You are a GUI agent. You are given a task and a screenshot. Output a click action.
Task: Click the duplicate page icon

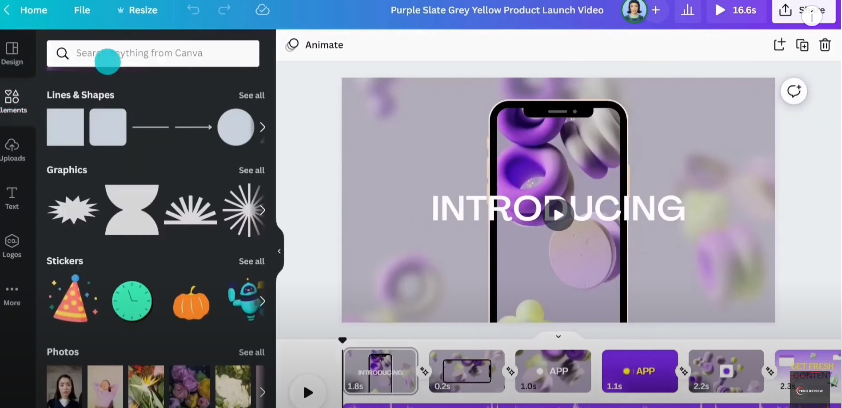click(802, 45)
